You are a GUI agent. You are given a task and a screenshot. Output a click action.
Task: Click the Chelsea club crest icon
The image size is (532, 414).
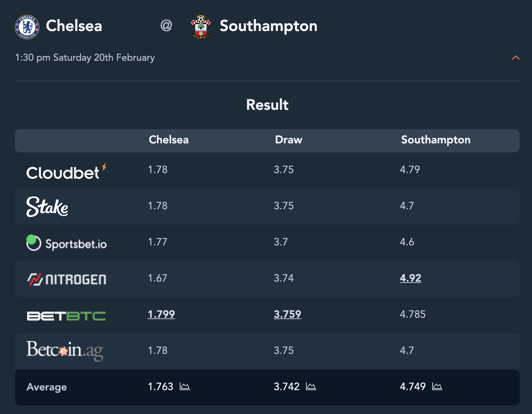[x=27, y=27]
